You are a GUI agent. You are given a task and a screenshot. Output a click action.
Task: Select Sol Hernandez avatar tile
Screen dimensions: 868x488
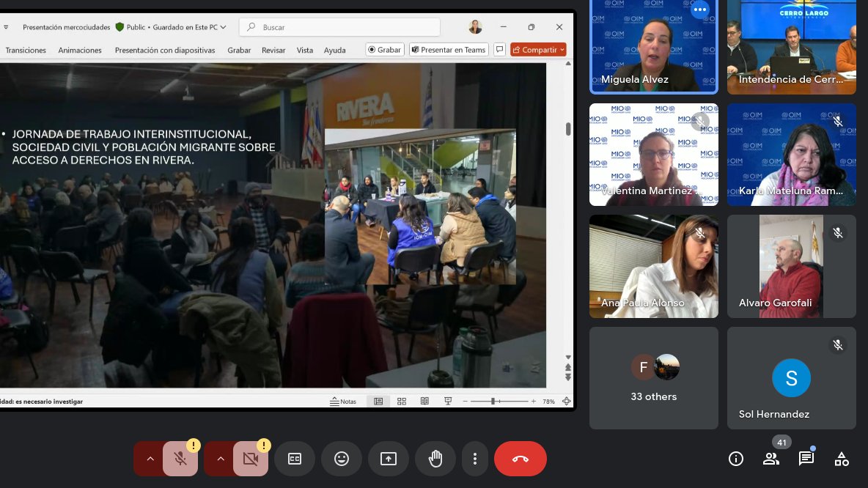tap(792, 378)
